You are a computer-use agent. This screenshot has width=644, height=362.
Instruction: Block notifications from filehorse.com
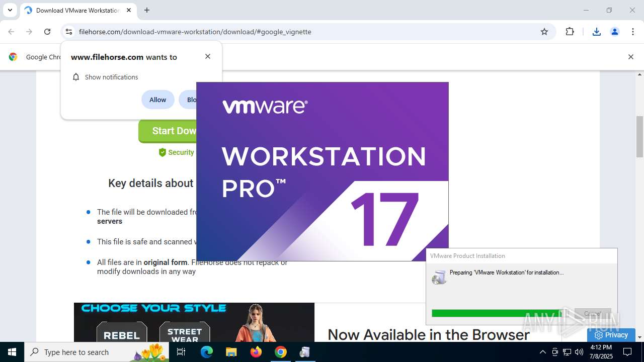point(189,100)
